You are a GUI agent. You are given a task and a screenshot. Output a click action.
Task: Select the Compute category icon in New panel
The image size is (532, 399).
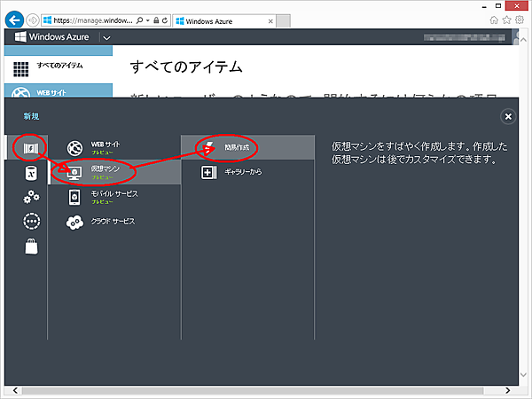pyautogui.click(x=30, y=148)
